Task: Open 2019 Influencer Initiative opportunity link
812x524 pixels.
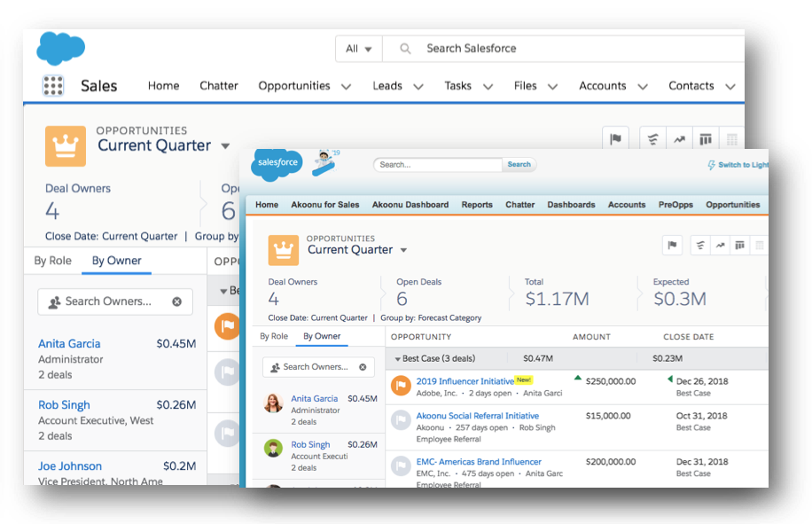Action: point(465,381)
